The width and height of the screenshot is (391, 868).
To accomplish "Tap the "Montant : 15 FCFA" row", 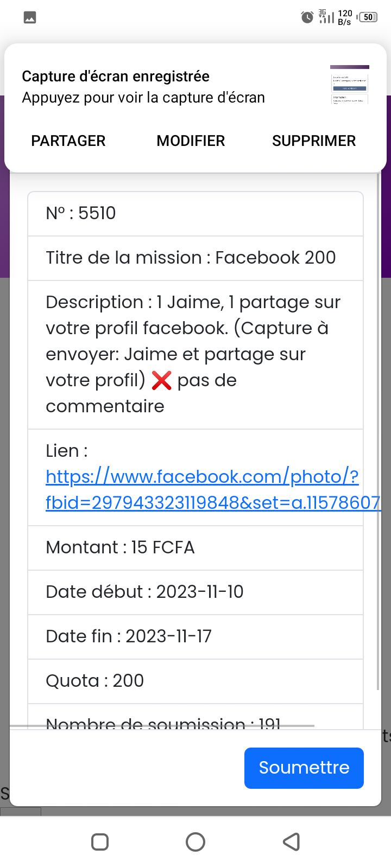I will pyautogui.click(x=195, y=548).
